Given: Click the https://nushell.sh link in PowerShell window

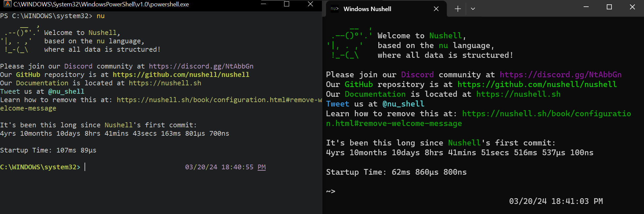Looking at the screenshot, I should click(165, 83).
